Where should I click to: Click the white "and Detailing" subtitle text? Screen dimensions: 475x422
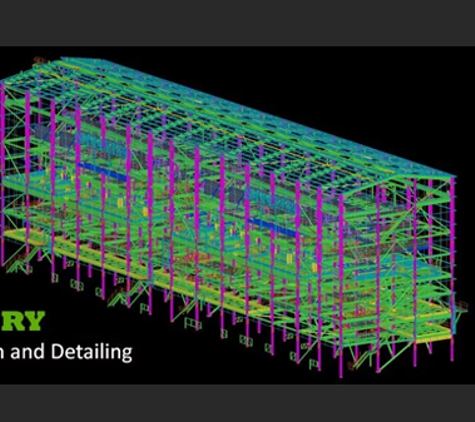pyautogui.click(x=71, y=352)
